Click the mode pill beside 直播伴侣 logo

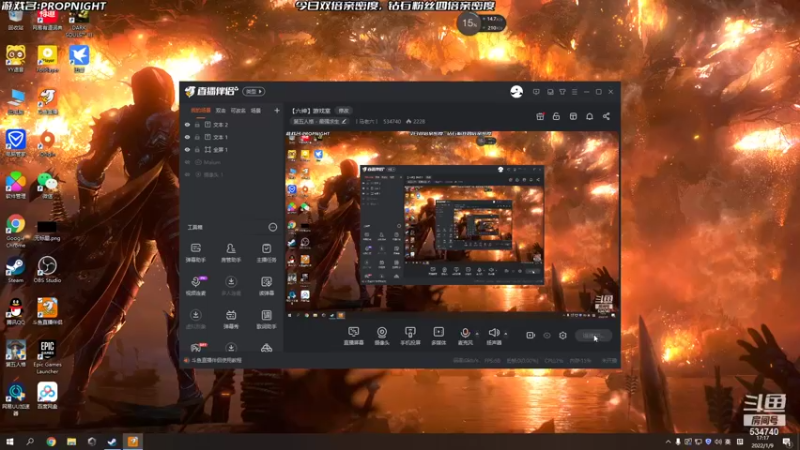[254, 91]
